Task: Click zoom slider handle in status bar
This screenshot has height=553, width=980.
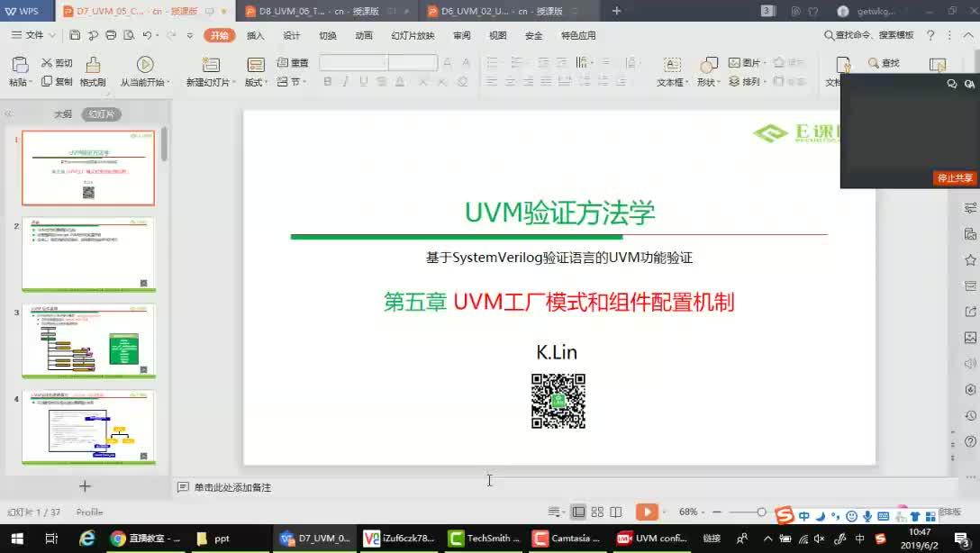Action: [x=761, y=512]
